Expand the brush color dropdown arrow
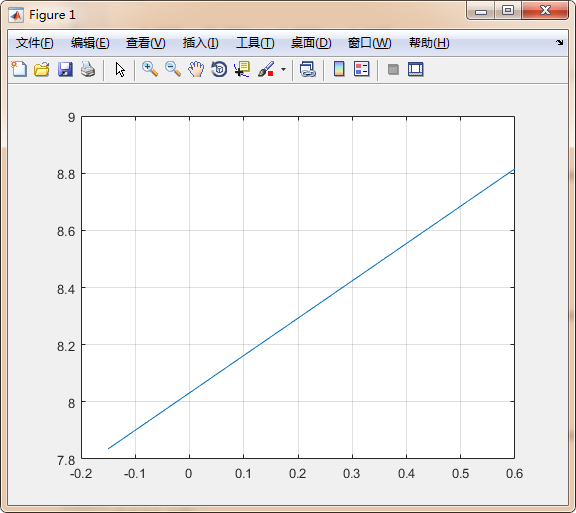The width and height of the screenshot is (576, 513). 283,69
